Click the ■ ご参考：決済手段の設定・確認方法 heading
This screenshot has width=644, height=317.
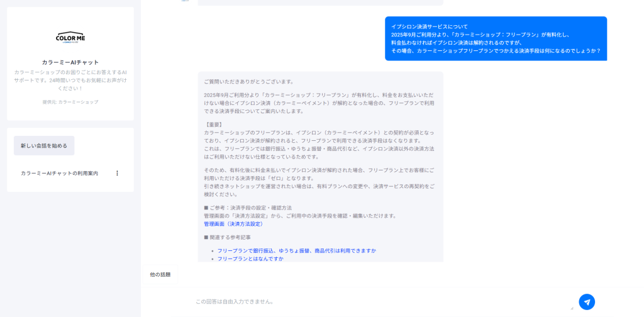(x=248, y=208)
